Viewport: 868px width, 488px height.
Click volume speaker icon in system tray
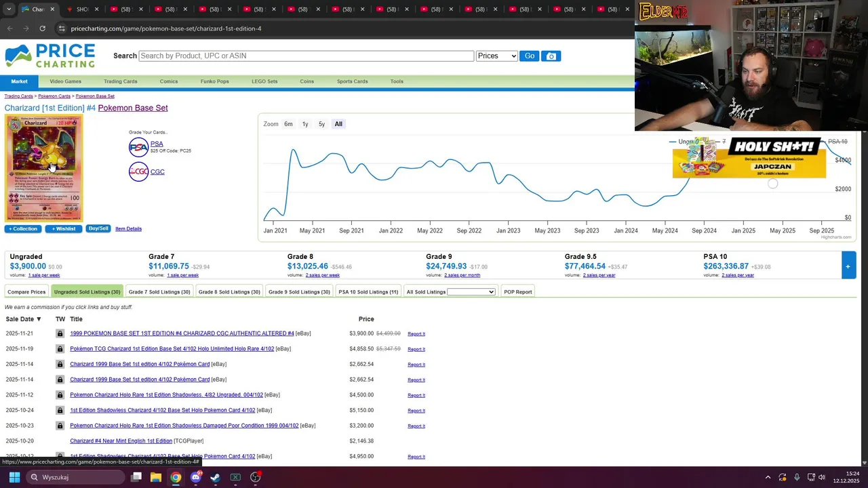pyautogui.click(x=822, y=477)
